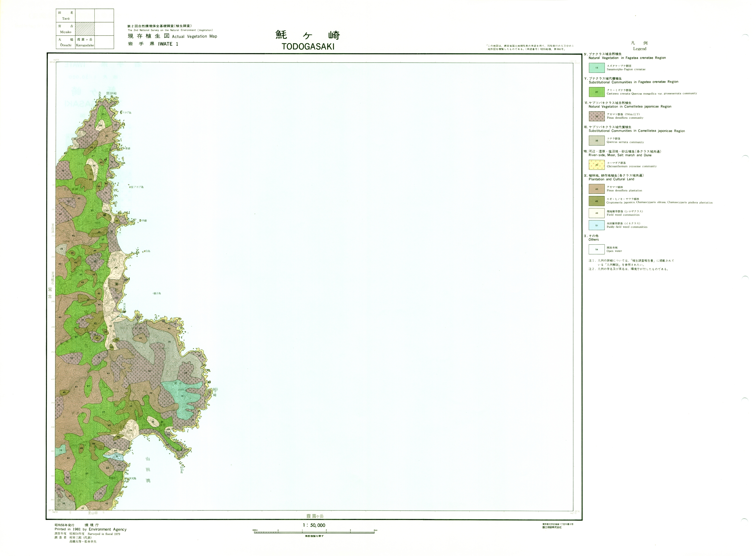Click 'River-side, Moor, Salt marsh and Dune' heading

pos(620,155)
